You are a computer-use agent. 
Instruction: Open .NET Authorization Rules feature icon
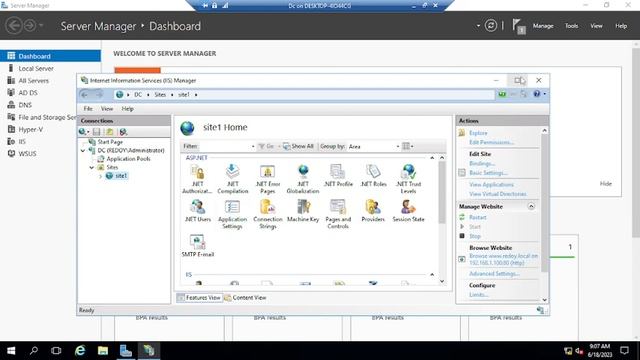pyautogui.click(x=198, y=178)
